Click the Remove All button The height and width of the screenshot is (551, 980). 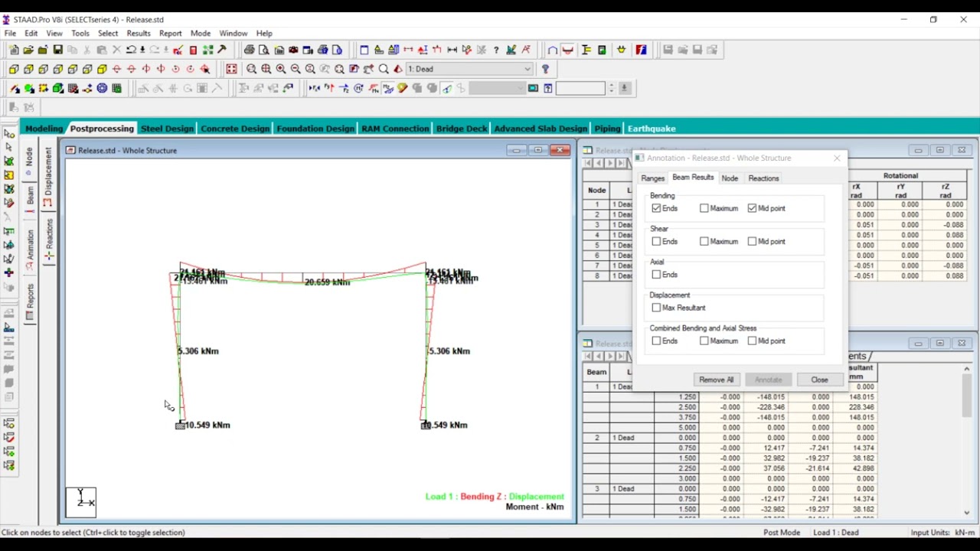[717, 380]
